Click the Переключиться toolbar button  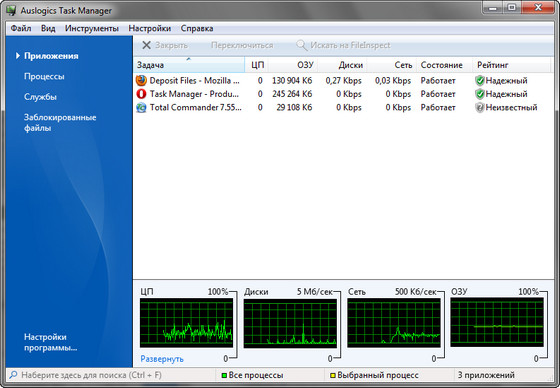242,45
